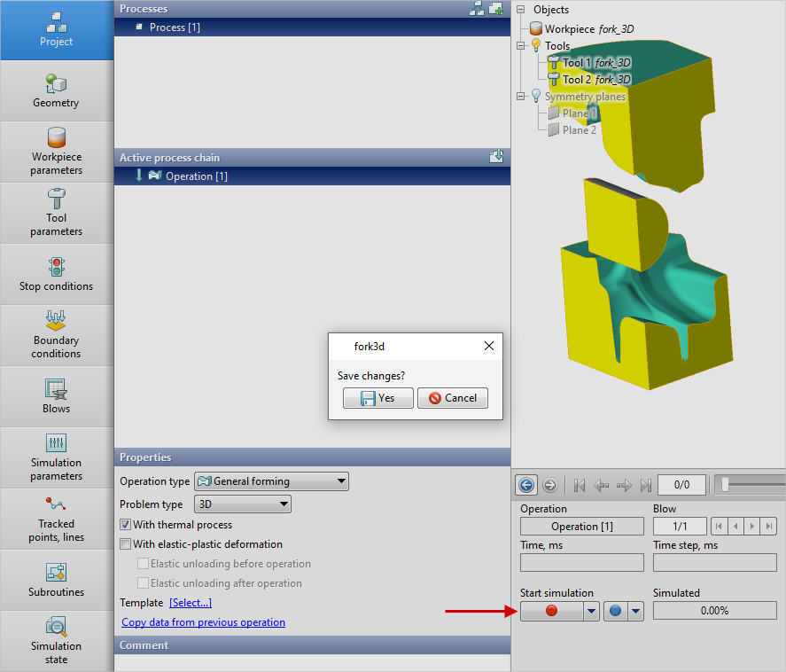The image size is (786, 672).
Task: Select the Blows section
Action: (56, 396)
